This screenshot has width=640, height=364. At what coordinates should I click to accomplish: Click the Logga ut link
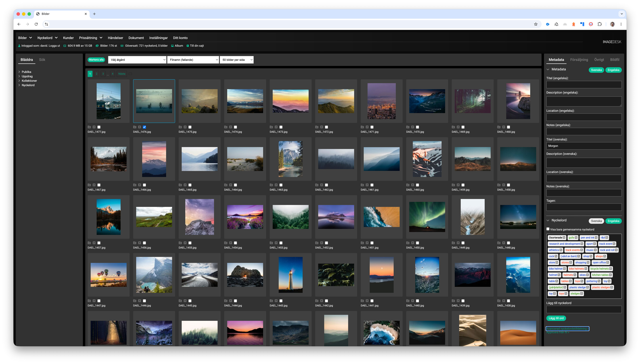[54, 46]
